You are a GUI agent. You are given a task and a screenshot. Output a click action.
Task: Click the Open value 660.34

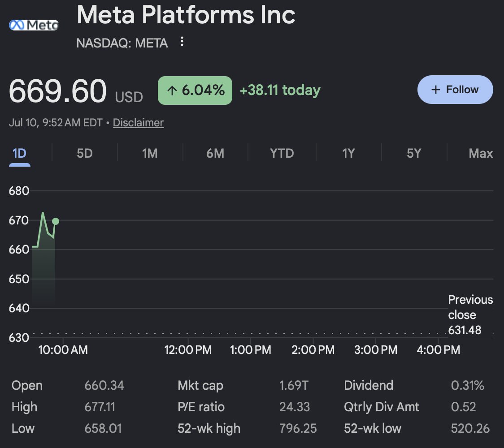click(x=104, y=385)
